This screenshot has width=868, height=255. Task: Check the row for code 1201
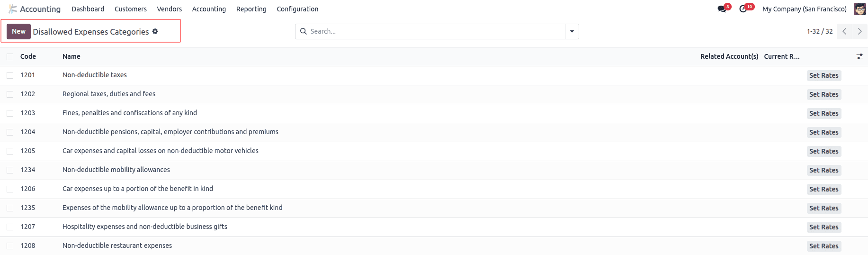click(10, 75)
